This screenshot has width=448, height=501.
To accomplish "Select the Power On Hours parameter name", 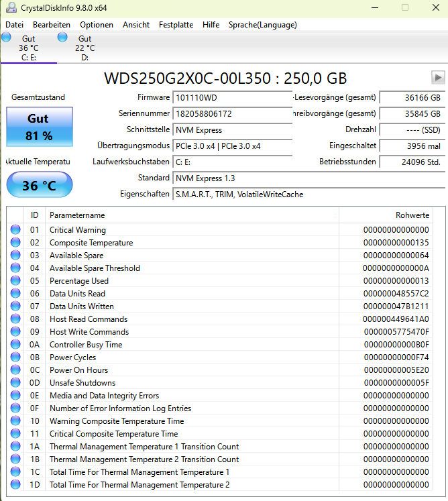I will pos(78,370).
